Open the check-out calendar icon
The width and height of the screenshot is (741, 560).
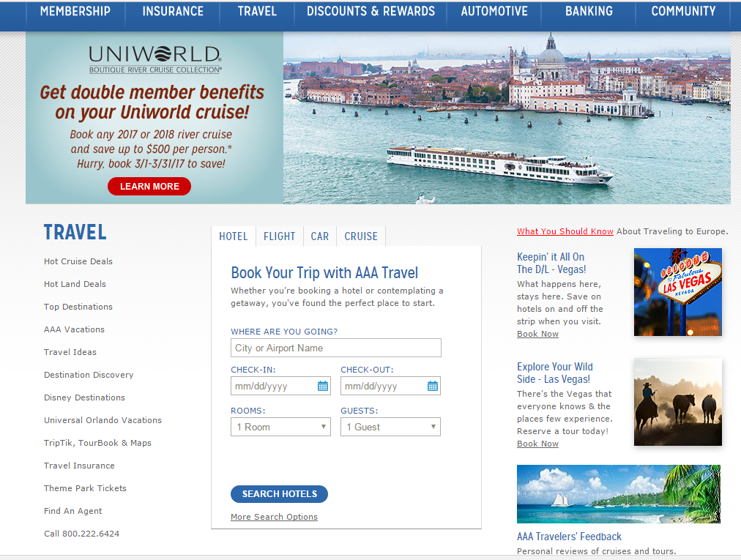pyautogui.click(x=433, y=386)
